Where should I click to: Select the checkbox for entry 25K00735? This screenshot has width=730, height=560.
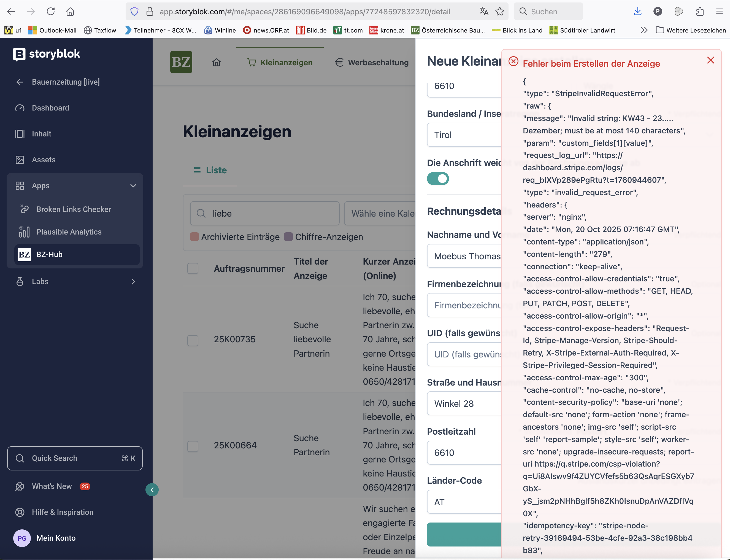click(x=193, y=340)
